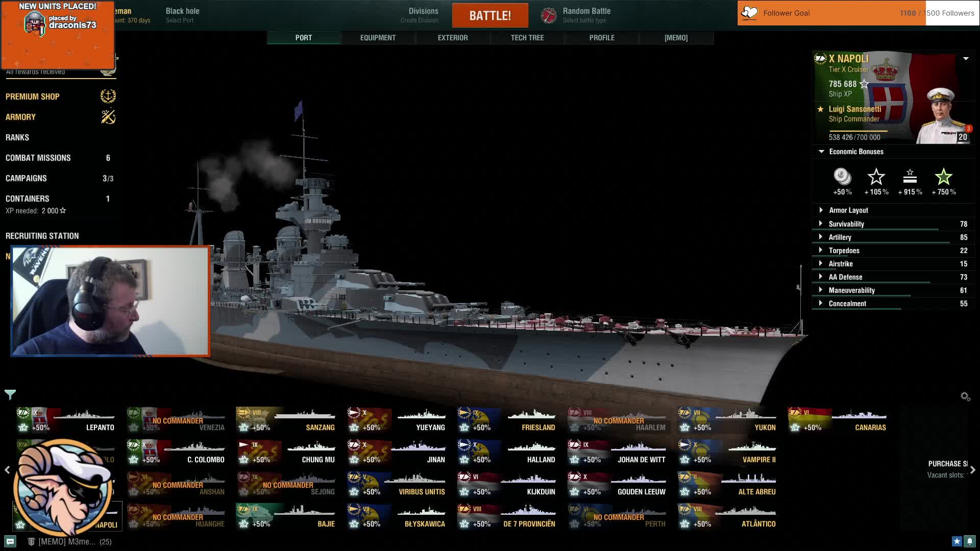Expand the Armor Layout section

pos(821,210)
